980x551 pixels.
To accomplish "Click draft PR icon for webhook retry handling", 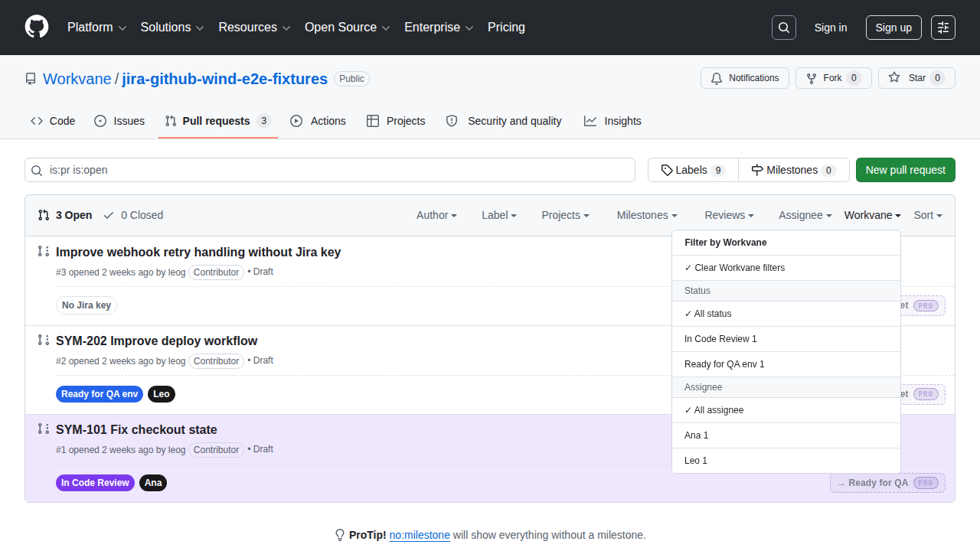I will [44, 252].
